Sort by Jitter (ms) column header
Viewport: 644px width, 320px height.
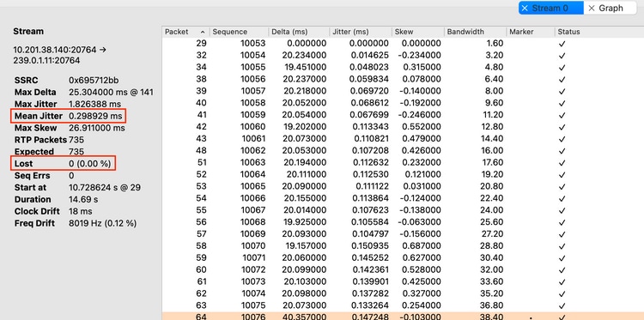tap(360, 32)
